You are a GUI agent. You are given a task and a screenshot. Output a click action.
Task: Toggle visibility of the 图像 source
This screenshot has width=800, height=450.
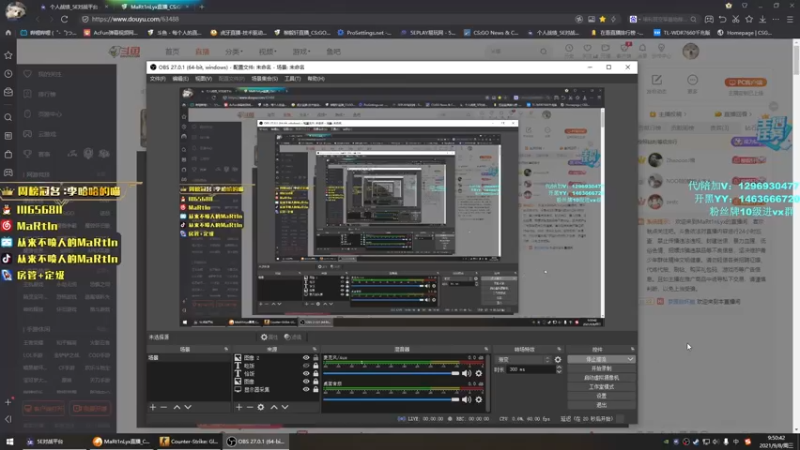306,382
